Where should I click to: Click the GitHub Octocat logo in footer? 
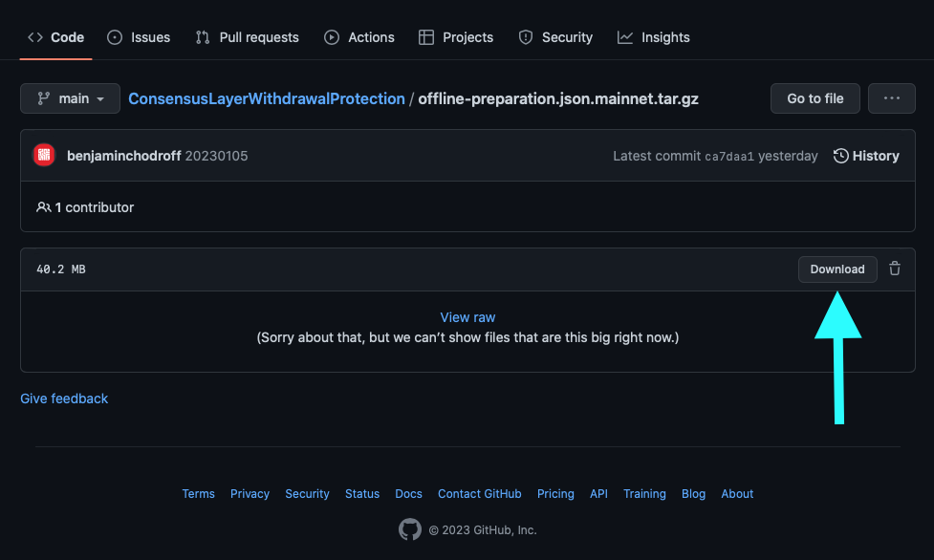click(410, 529)
